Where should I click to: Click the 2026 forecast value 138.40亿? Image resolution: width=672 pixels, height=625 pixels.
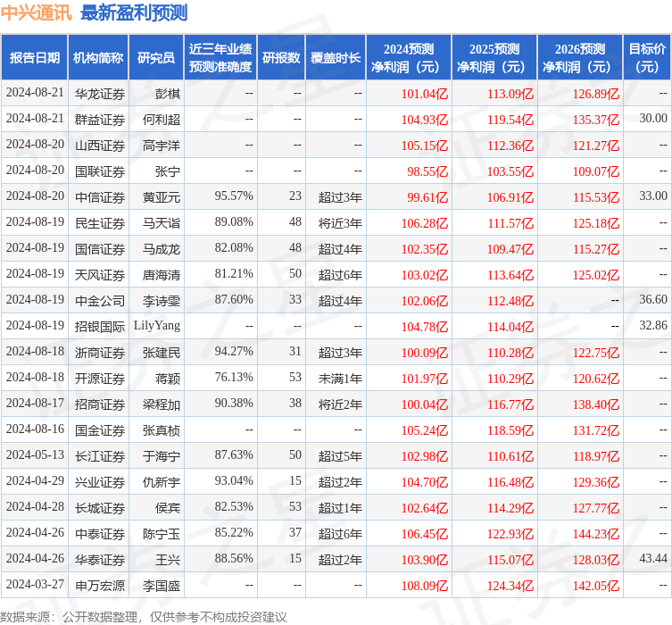pos(596,404)
